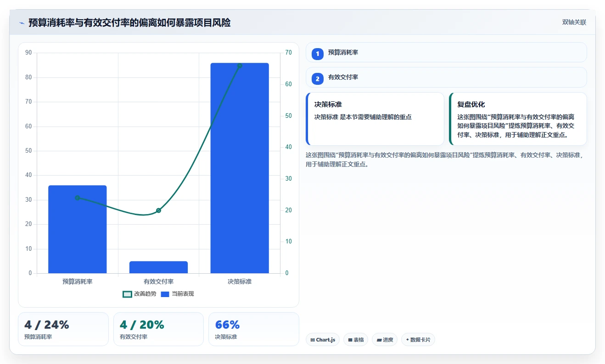Toggle the 改善趋势 legend swatch
The image size is (605, 364).
(x=128, y=294)
